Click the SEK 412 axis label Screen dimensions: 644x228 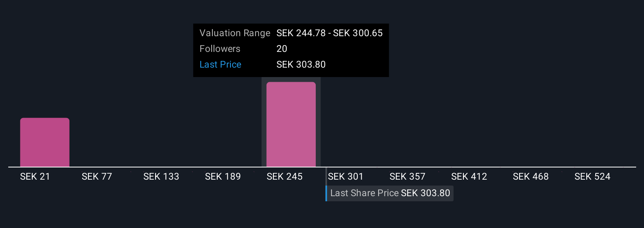click(469, 177)
